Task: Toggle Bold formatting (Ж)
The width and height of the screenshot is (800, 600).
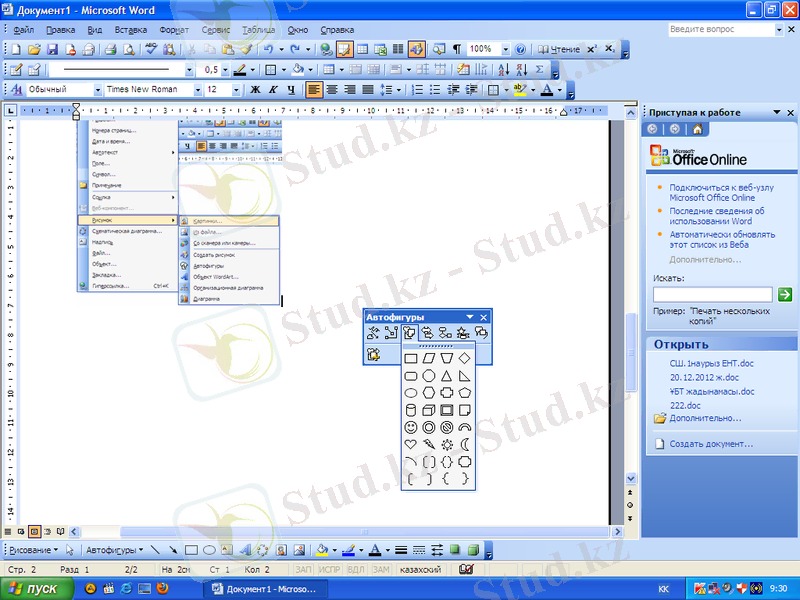Action: (255, 89)
